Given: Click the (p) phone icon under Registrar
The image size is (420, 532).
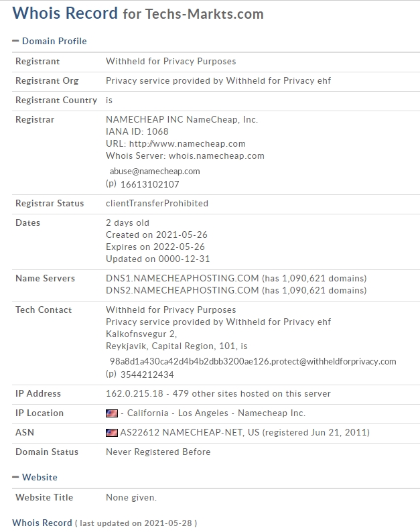Looking at the screenshot, I should tap(111, 184).
